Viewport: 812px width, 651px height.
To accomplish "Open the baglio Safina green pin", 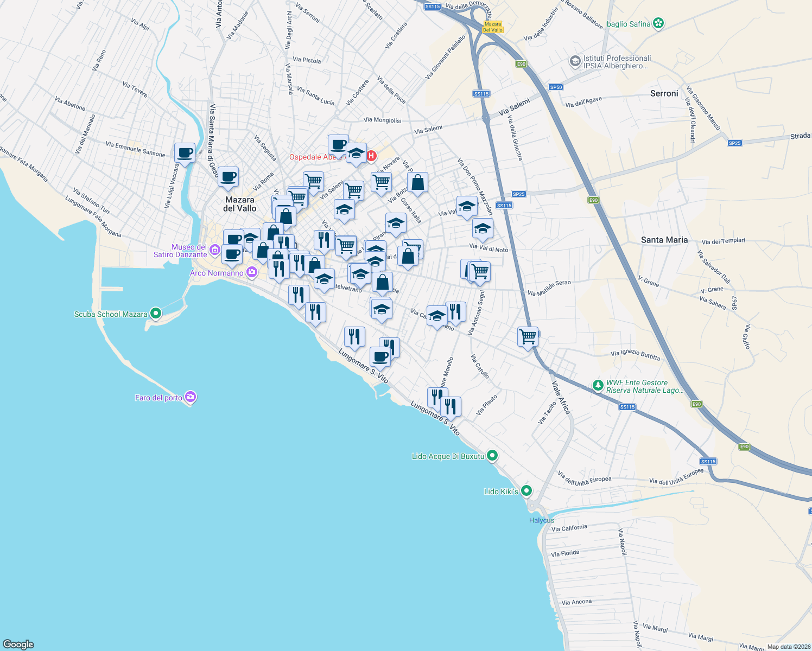I will click(x=658, y=23).
